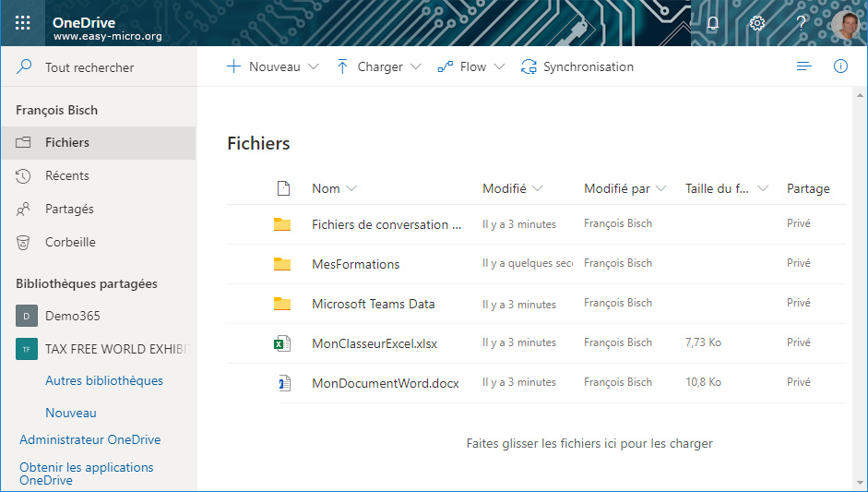Click the Charger upload arrow icon

pos(342,67)
